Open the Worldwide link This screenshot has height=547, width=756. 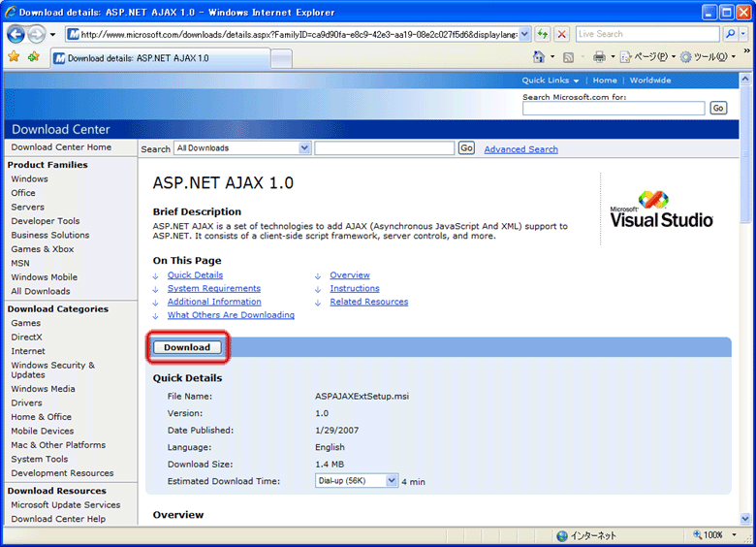click(x=650, y=80)
